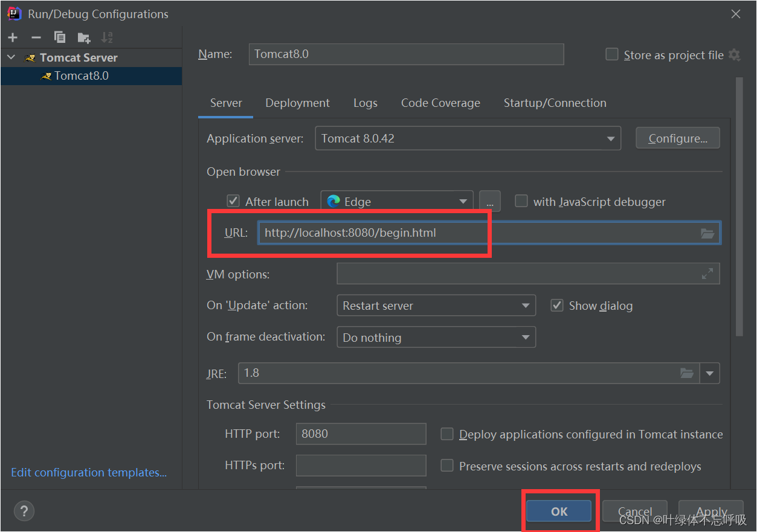The height and width of the screenshot is (532, 757).
Task: Open the JRE dropdown arrow
Action: click(710, 373)
